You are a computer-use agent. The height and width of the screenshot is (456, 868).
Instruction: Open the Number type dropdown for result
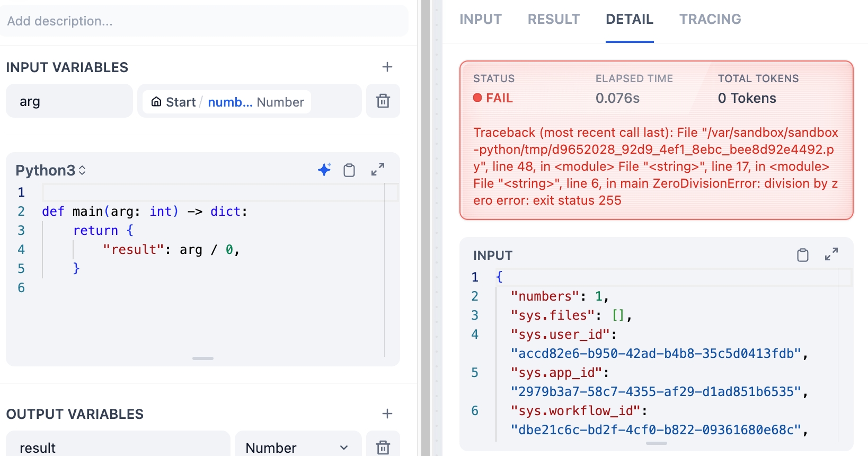[x=297, y=447]
